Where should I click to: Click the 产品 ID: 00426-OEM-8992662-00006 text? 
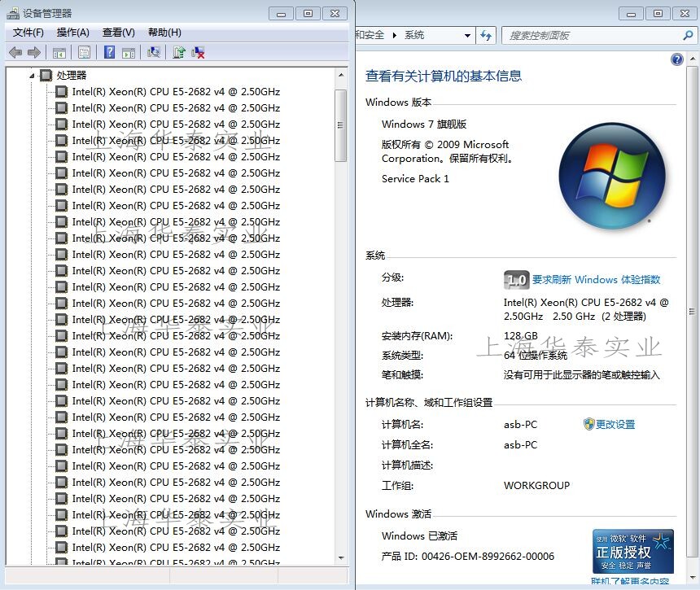tap(467, 556)
